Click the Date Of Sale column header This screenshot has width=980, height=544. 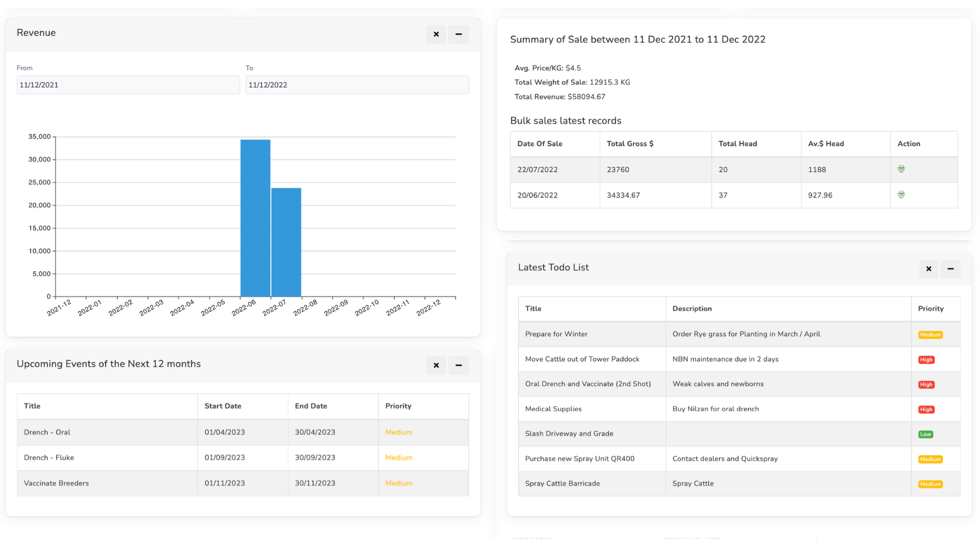pos(540,144)
